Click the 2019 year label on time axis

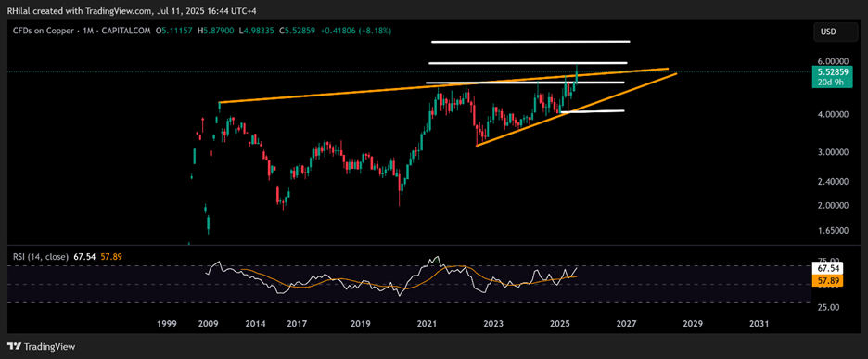(361, 323)
